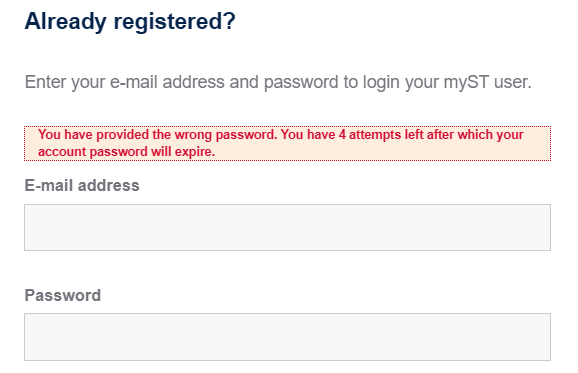Image resolution: width=578 pixels, height=373 pixels.
Task: Click inside the E-mail address input field
Action: pyautogui.click(x=287, y=227)
